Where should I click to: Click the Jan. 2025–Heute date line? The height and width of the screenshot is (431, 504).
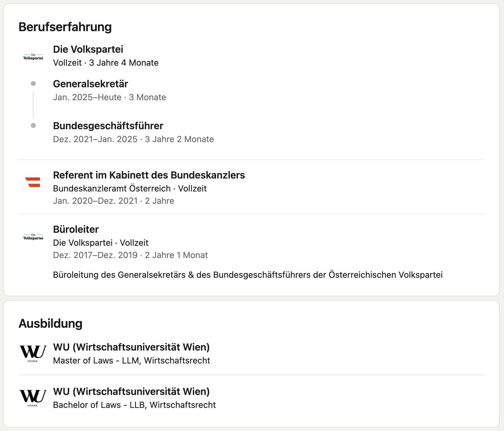coord(110,97)
